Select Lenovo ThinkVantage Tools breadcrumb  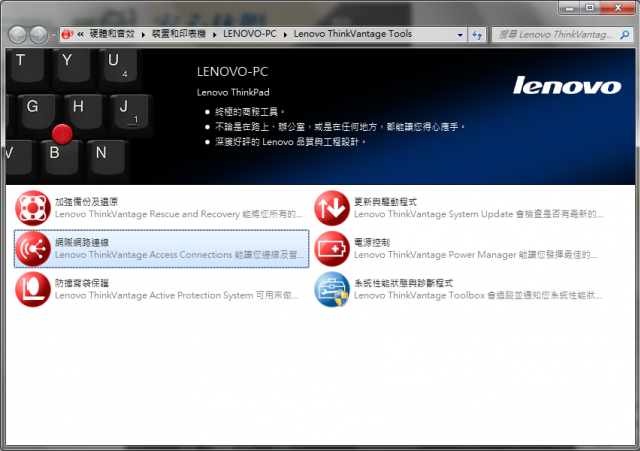(353, 34)
